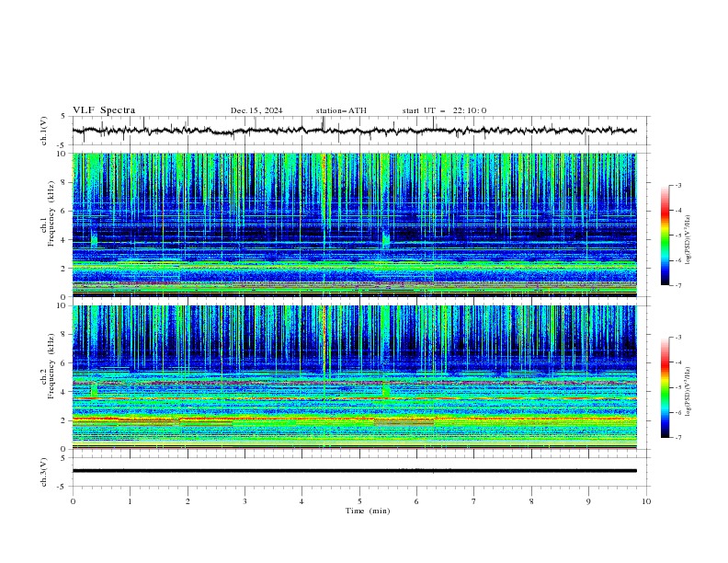The width and height of the screenshot is (728, 563).
Task: Click the ch.1 "Frequency (kHz)" axis label
Action: click(x=51, y=213)
